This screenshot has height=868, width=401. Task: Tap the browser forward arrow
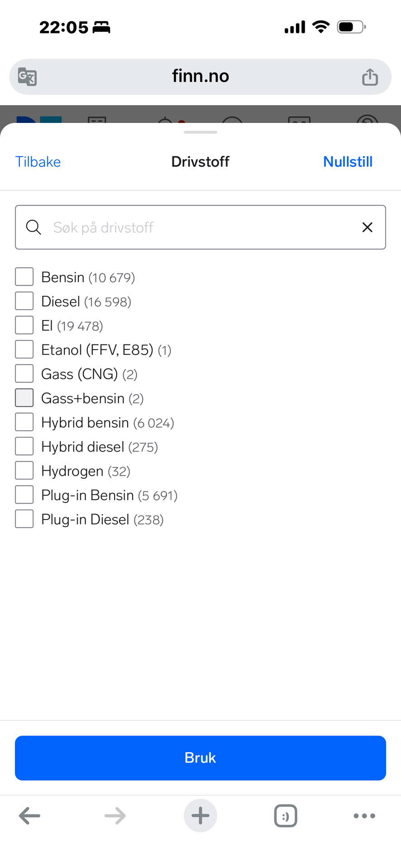[115, 816]
